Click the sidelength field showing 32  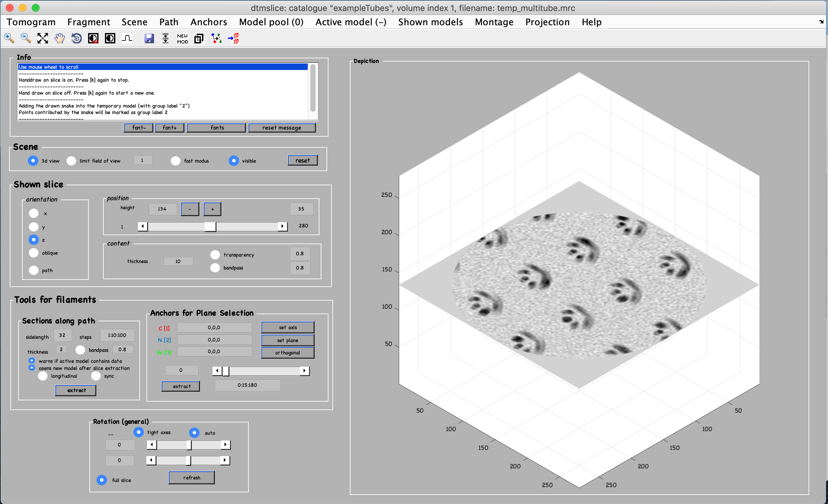(x=63, y=335)
